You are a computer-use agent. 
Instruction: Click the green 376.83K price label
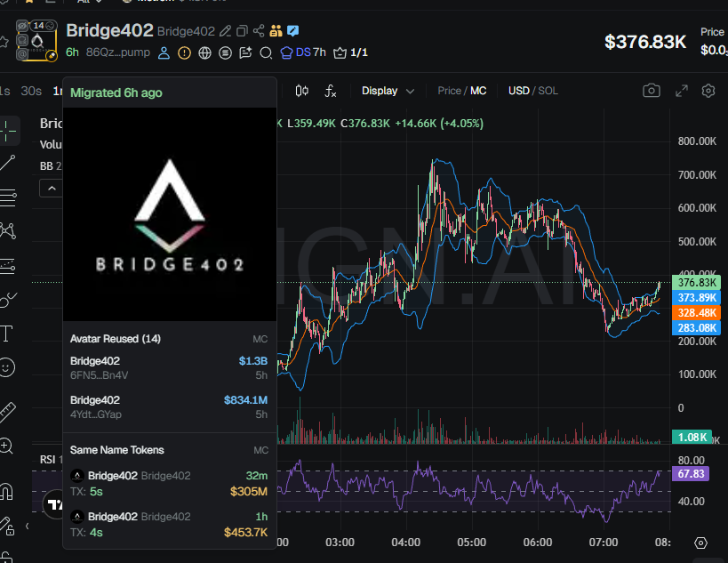pos(696,283)
